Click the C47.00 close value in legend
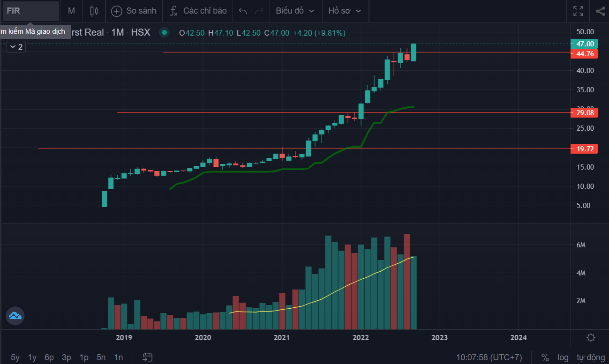The height and width of the screenshot is (364, 609). [x=277, y=33]
